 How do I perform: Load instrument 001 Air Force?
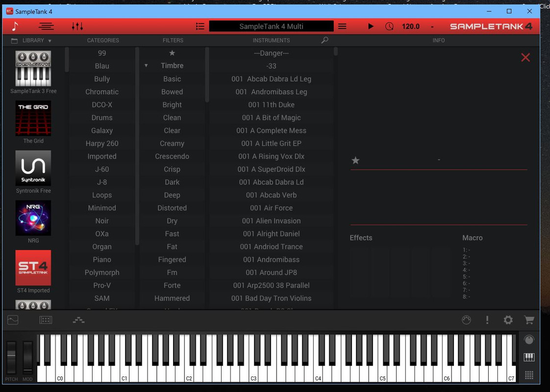pos(271,208)
